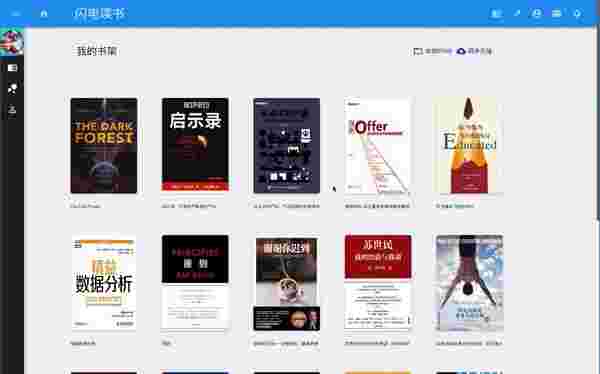Click the 闪电读书 app title

[x=99, y=14]
